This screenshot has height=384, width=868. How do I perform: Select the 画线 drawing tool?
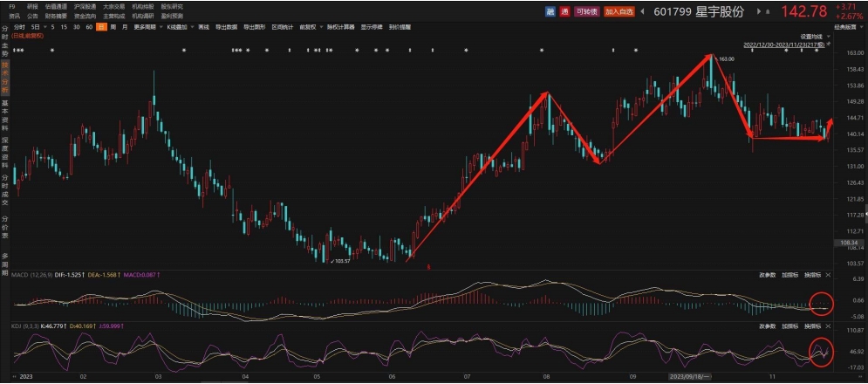203,27
